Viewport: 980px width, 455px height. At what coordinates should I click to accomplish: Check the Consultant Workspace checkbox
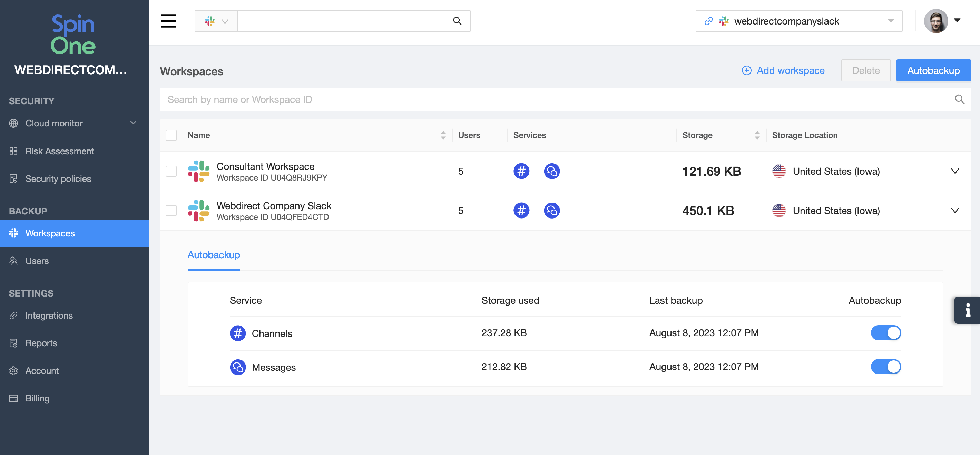coord(171,171)
